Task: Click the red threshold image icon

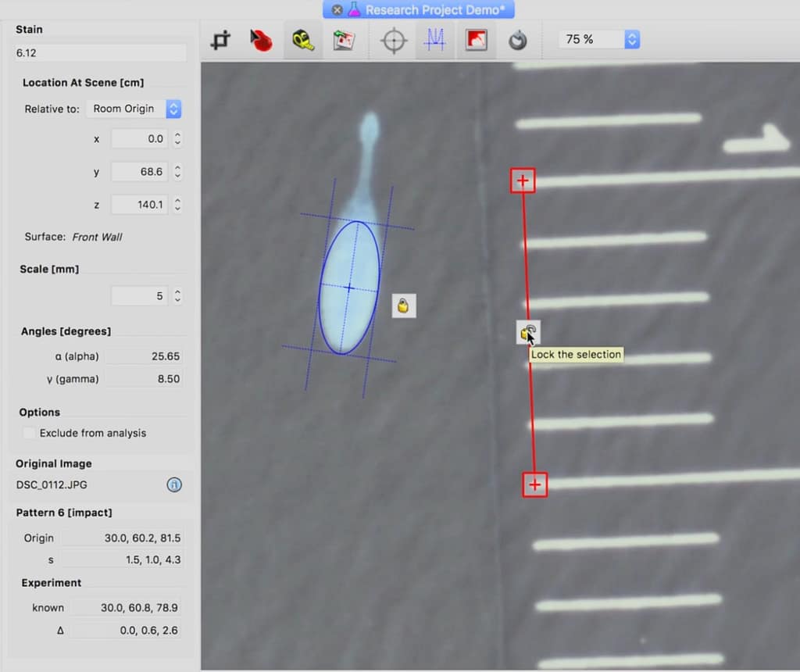Action: (476, 40)
